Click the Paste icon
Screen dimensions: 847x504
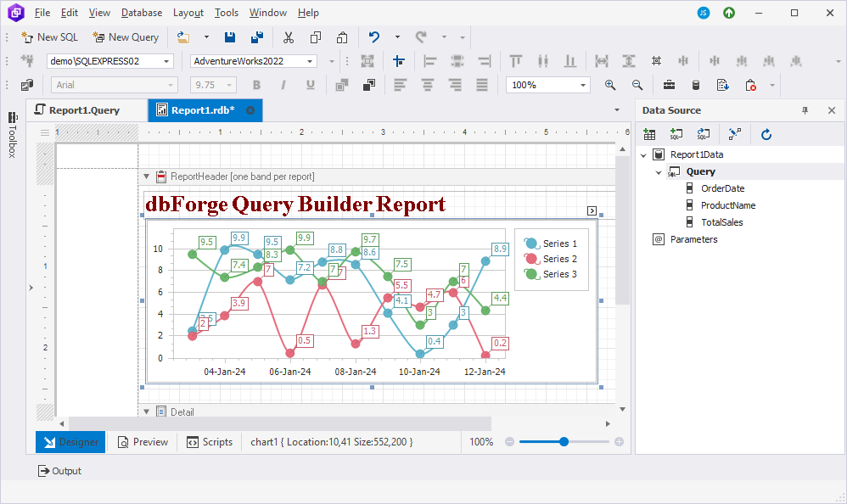click(342, 37)
